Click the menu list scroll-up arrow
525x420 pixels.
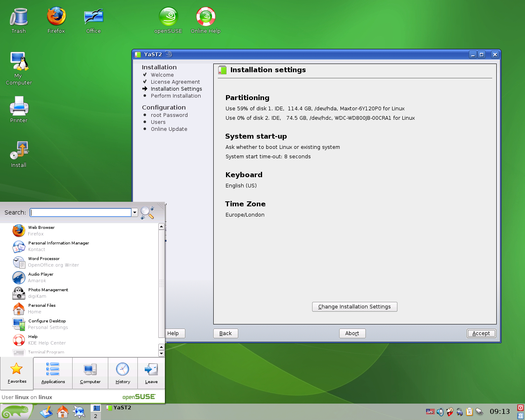coord(161,226)
